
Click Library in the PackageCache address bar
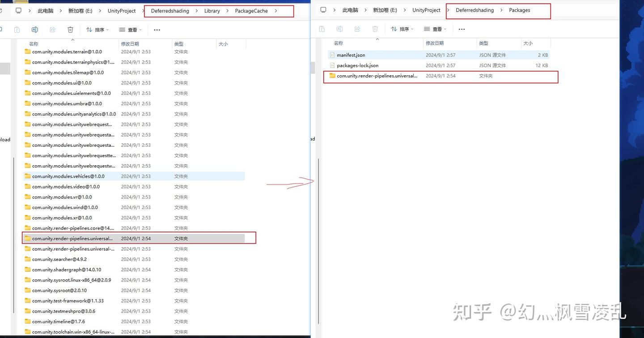point(212,11)
